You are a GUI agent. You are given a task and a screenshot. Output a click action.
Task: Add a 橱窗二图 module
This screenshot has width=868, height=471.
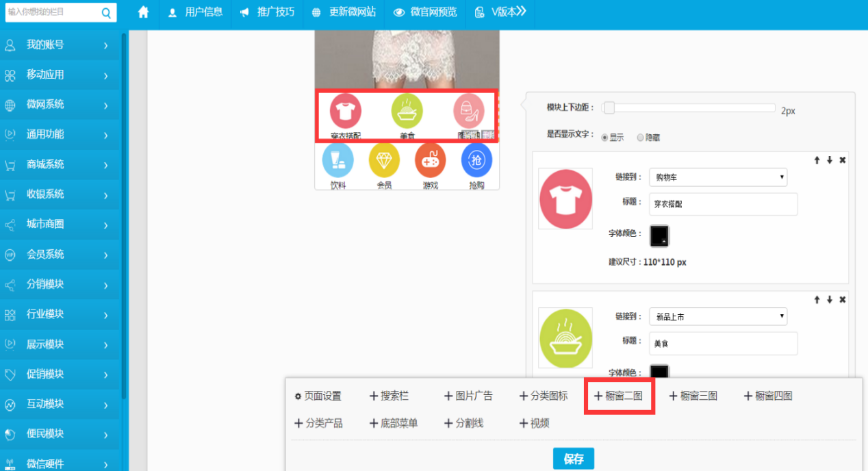coord(619,396)
